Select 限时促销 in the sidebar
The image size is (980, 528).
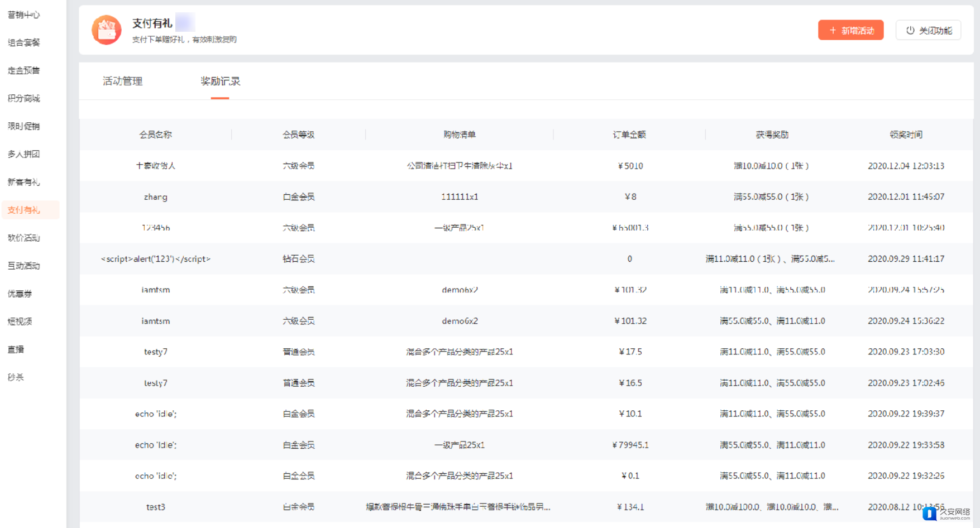(x=24, y=126)
